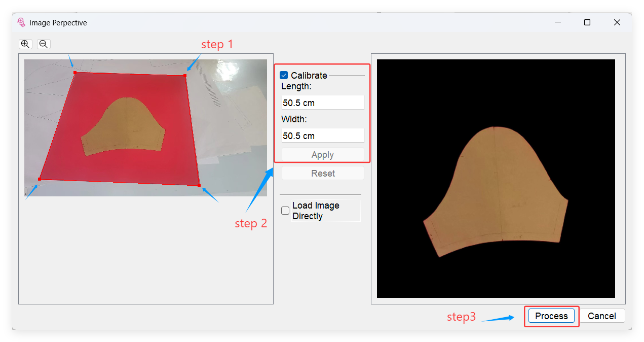
Task: Click the Image Perpective window app icon
Action: (21, 23)
